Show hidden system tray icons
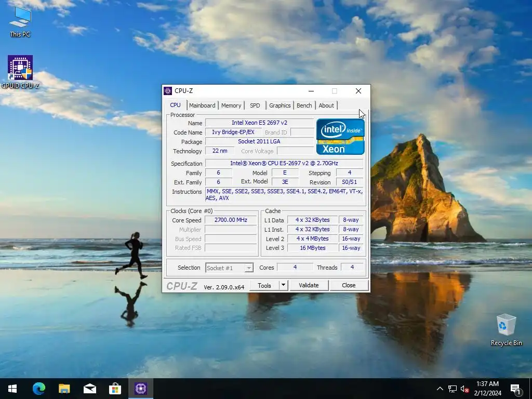Image resolution: width=532 pixels, height=399 pixels. pyautogui.click(x=440, y=389)
